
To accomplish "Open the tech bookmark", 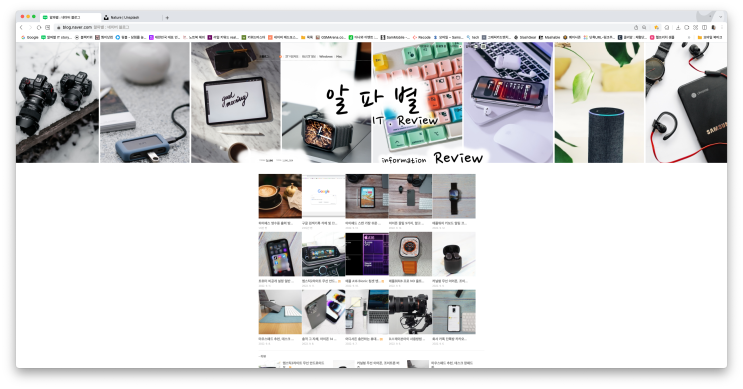I will point(473,37).
